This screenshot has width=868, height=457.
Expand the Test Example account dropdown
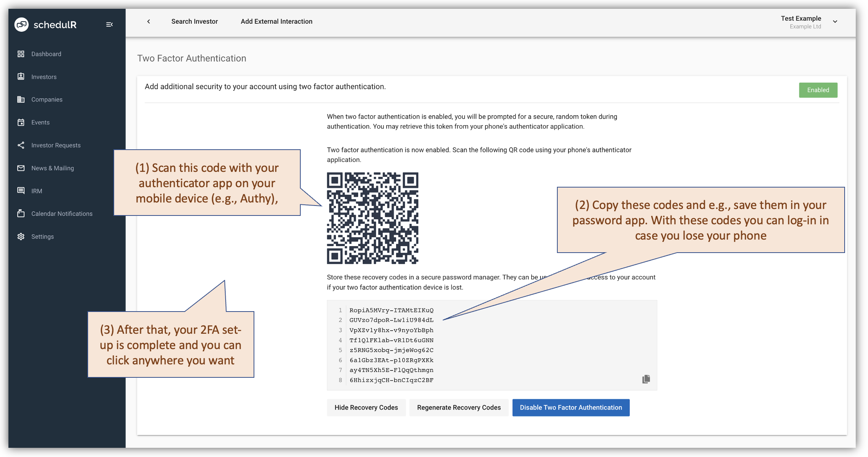point(835,21)
